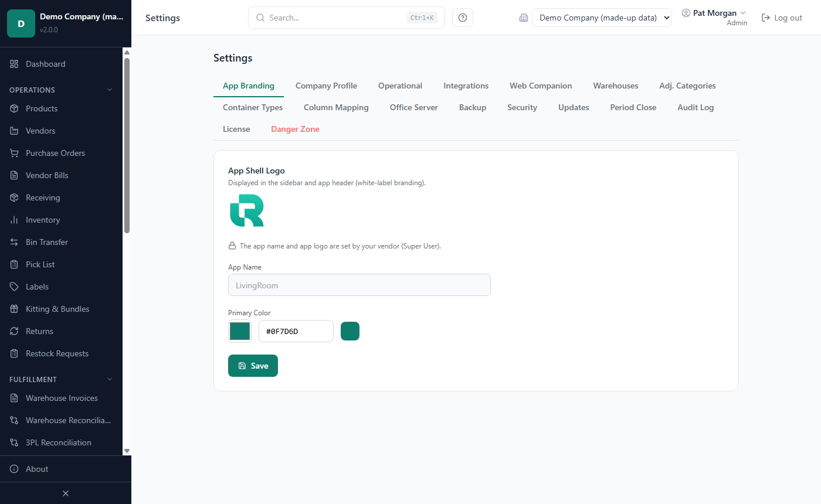Click the 3PL Reconciliation icon
Viewport: 821px width, 504px height.
14,442
